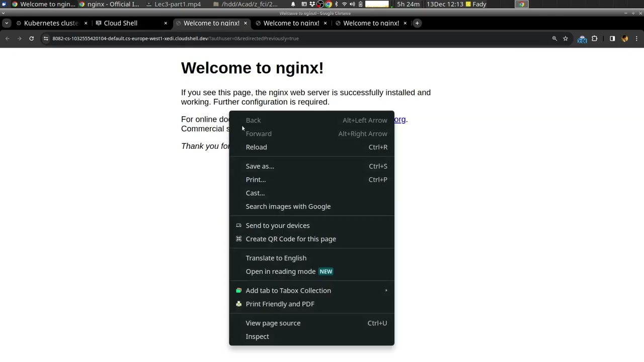Open the tab search dropdown chevron

[x=7, y=23]
